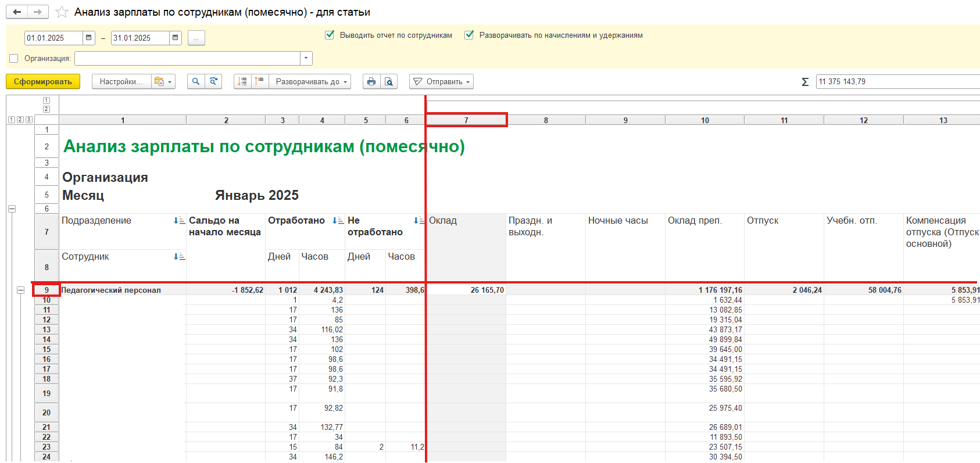Image resolution: width=980 pixels, height=463 pixels.
Task: Select row grouping level 1 button
Action: point(11,120)
